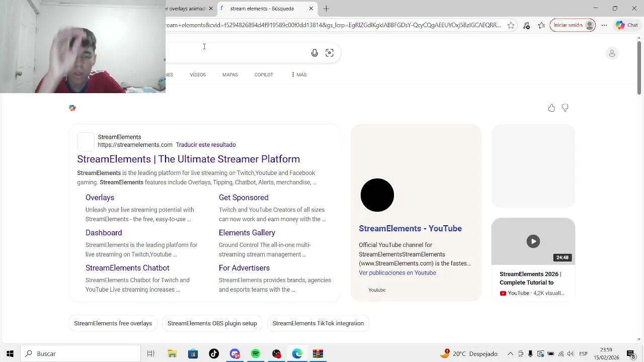Give a thumbs down to the results
The image size is (644, 362).
tap(565, 108)
